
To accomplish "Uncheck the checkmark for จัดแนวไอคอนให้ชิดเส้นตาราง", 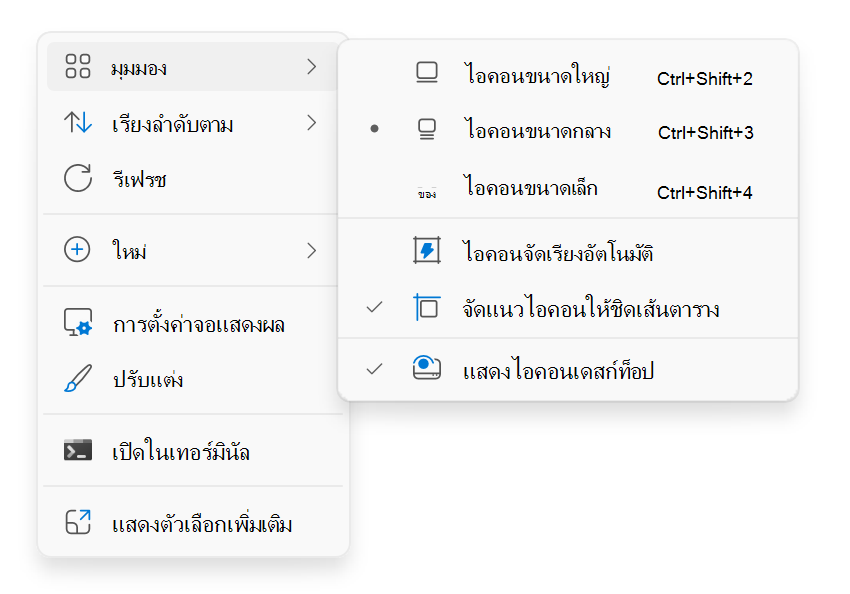I will coord(374,307).
